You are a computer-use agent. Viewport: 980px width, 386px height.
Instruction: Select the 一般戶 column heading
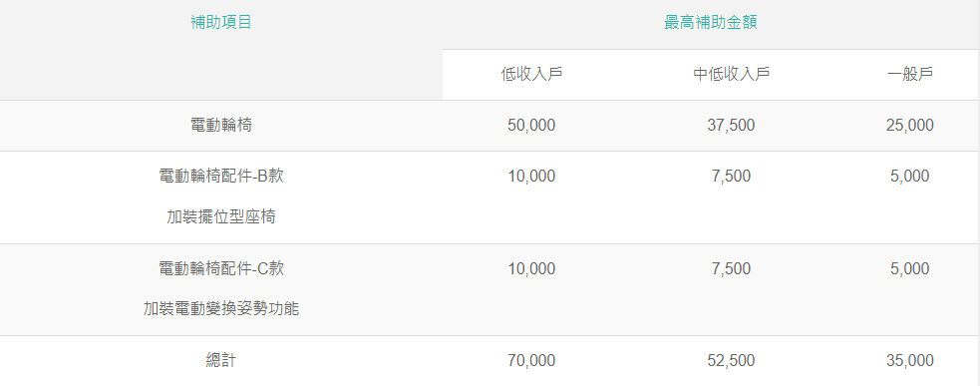tap(909, 75)
